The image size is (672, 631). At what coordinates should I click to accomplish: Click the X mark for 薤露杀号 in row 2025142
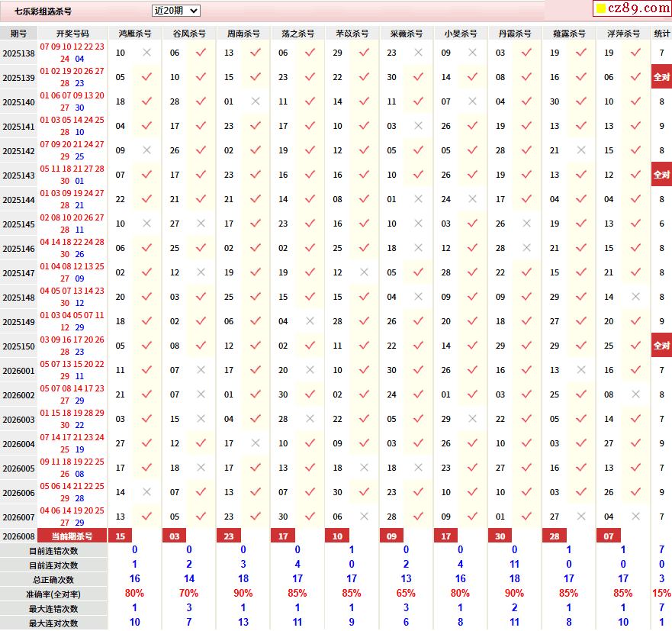[x=581, y=150]
